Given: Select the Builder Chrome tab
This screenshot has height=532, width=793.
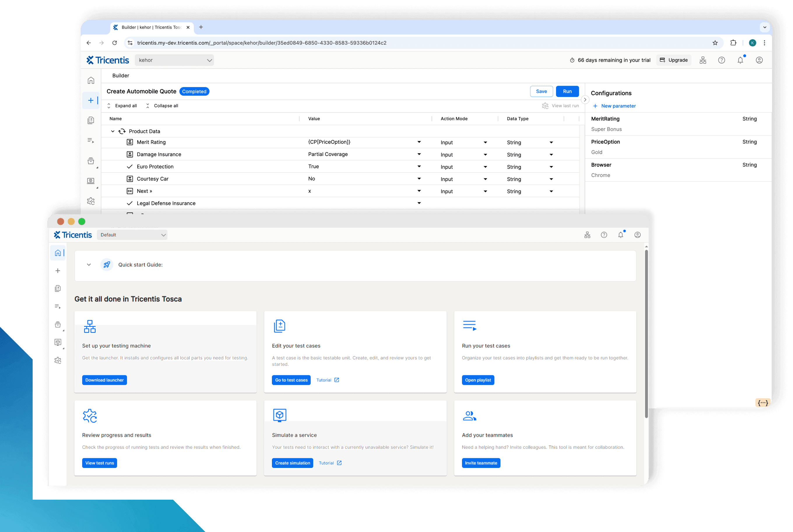Looking at the screenshot, I should coord(152,27).
